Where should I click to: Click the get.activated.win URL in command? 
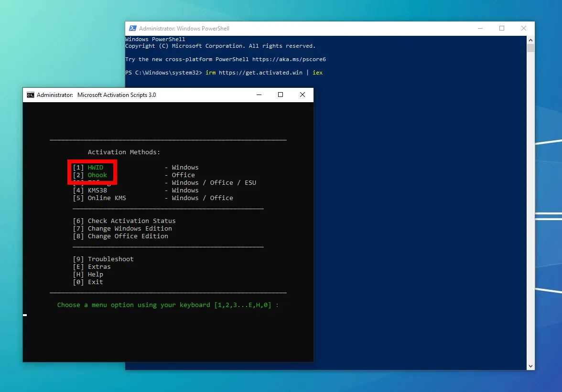point(260,73)
